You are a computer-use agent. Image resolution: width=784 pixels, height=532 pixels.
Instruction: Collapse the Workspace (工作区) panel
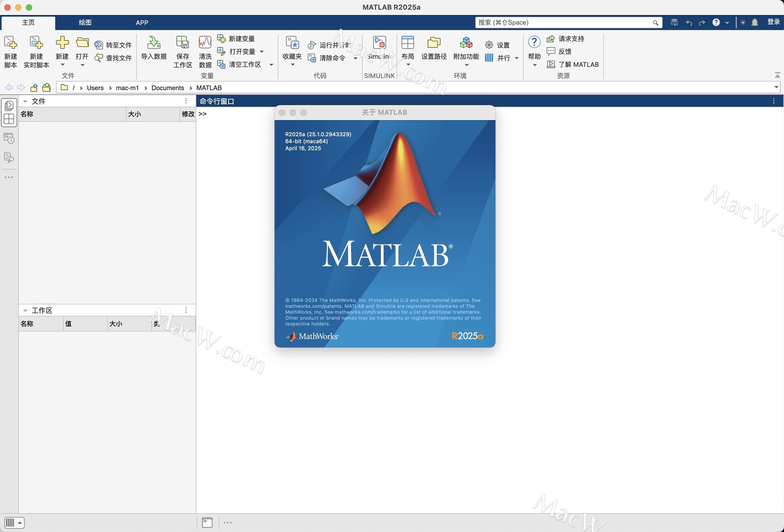pyautogui.click(x=25, y=311)
